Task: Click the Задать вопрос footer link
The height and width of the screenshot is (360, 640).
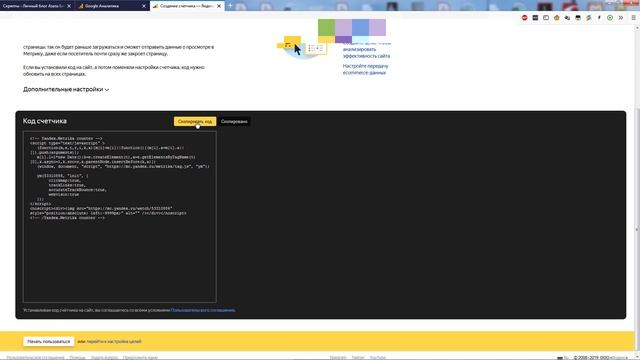Action: click(x=104, y=358)
